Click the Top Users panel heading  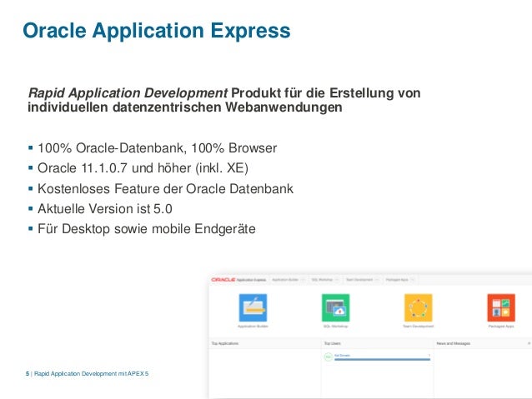tap(333, 343)
